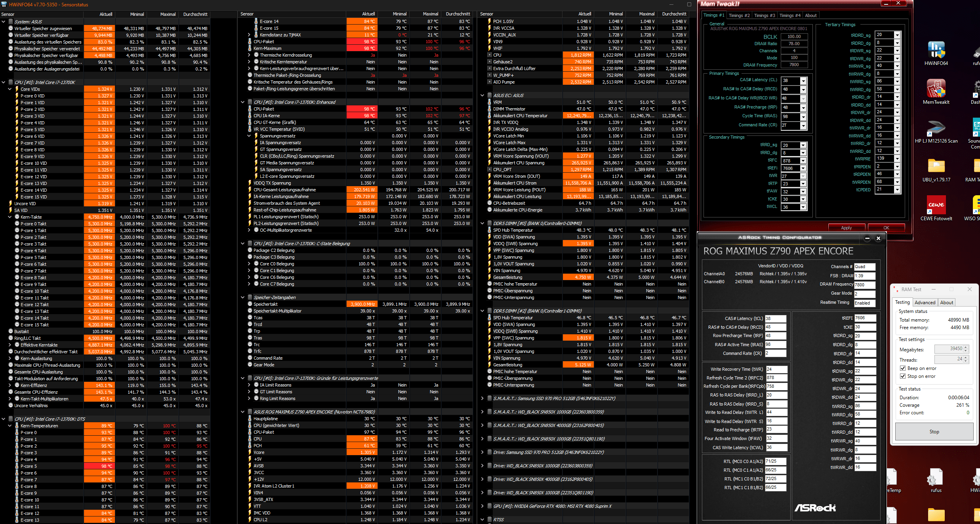This screenshot has height=524, width=980.
Task: Click the BCLK field in MemTweakIt
Action: 794,36
